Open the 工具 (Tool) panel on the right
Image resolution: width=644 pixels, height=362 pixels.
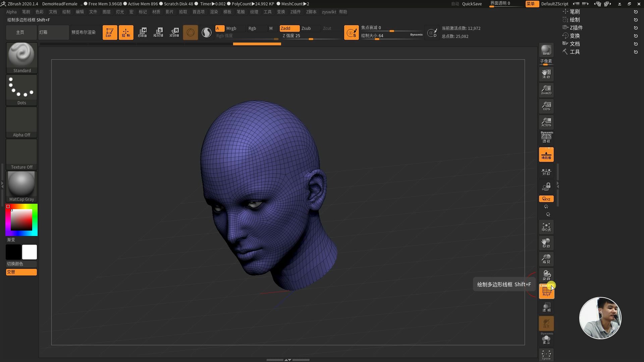click(x=575, y=52)
